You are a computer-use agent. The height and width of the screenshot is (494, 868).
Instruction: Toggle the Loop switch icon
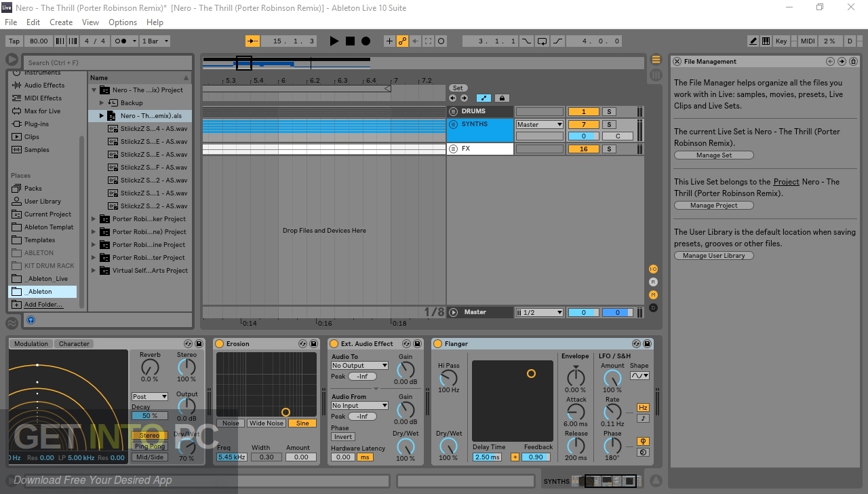542,41
